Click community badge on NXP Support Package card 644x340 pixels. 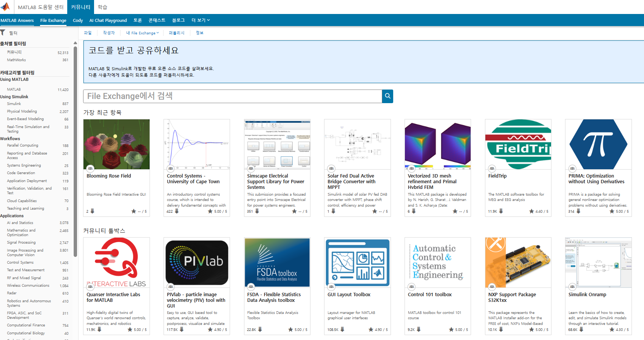coord(492,287)
